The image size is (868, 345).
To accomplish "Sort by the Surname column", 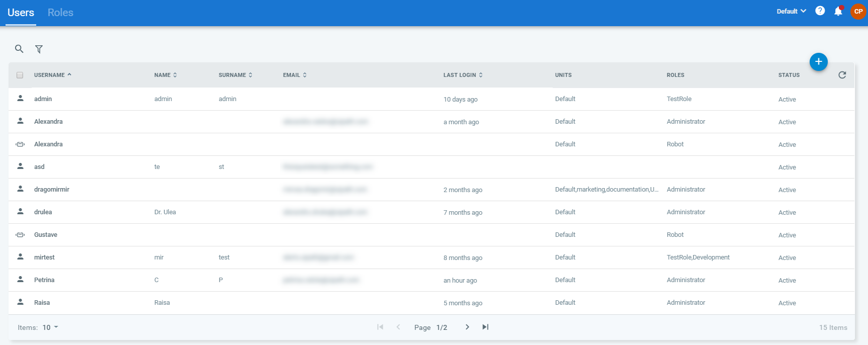I will click(235, 75).
